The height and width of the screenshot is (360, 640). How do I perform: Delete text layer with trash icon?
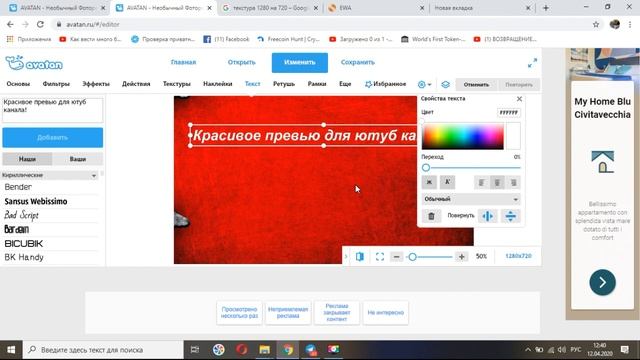(431, 216)
